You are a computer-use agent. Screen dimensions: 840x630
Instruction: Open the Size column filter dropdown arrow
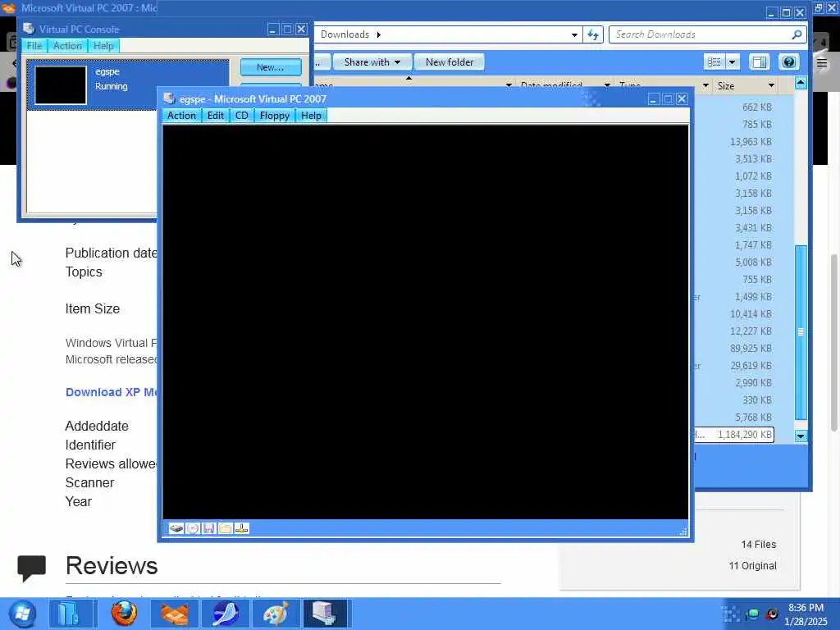tap(771, 85)
